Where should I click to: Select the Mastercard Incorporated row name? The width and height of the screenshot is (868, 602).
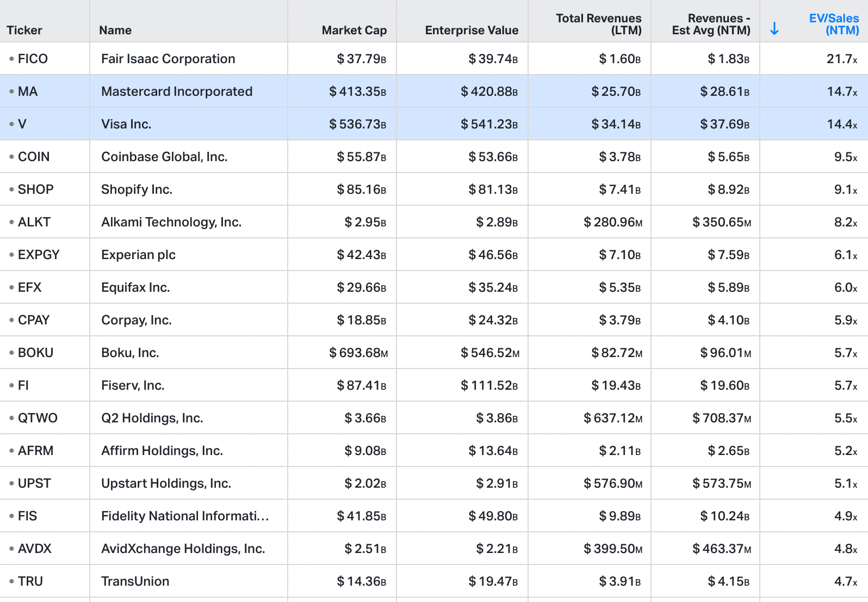tap(177, 91)
